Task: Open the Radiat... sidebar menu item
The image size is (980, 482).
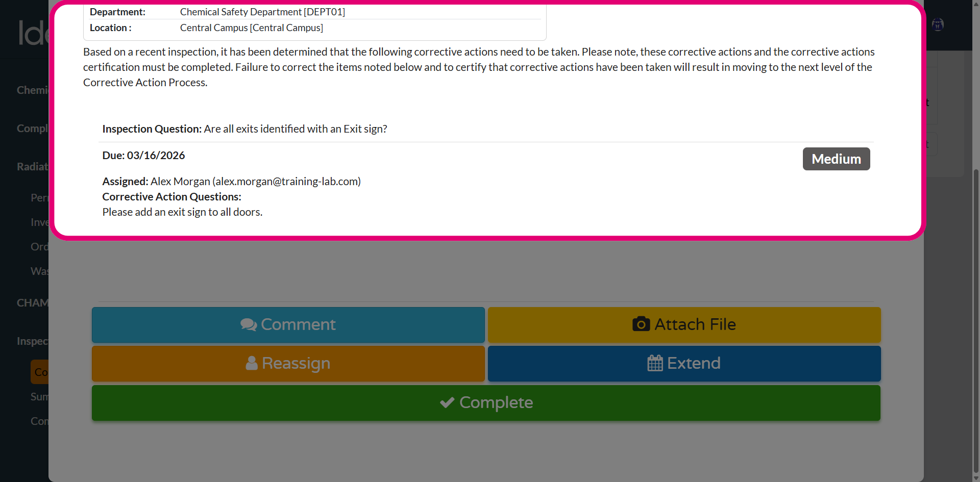Action: tap(33, 167)
